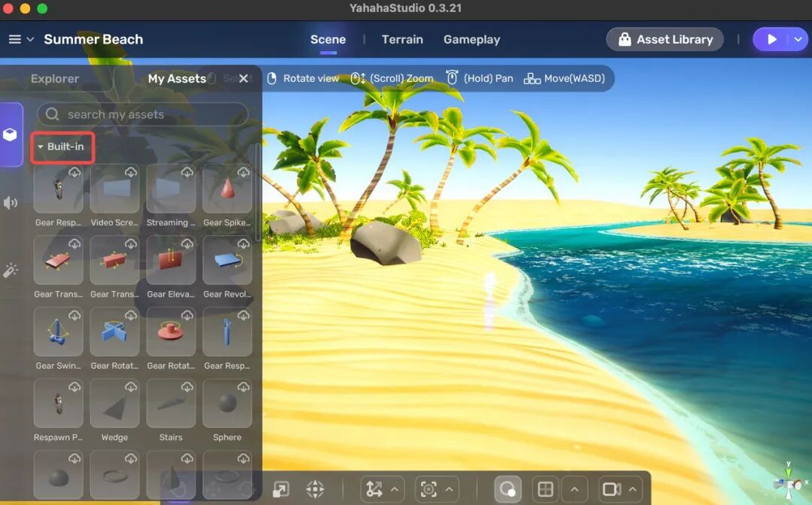Screen dimensions: 812x505
Task: Open the magic wand effects sidebar icon
Action: [x=11, y=270]
